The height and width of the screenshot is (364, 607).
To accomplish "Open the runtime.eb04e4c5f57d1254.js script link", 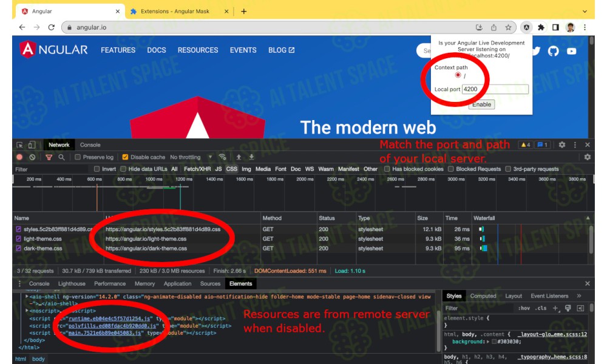I will pyautogui.click(x=109, y=318).
